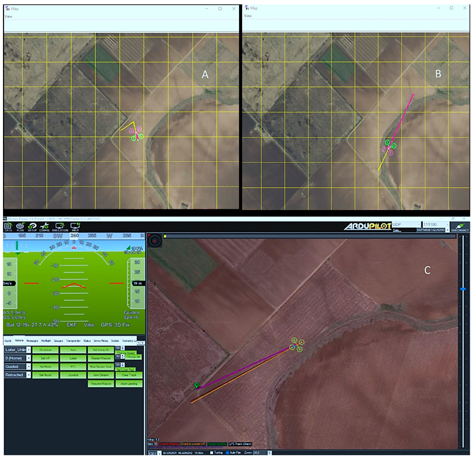Click the RTL button

point(73,367)
